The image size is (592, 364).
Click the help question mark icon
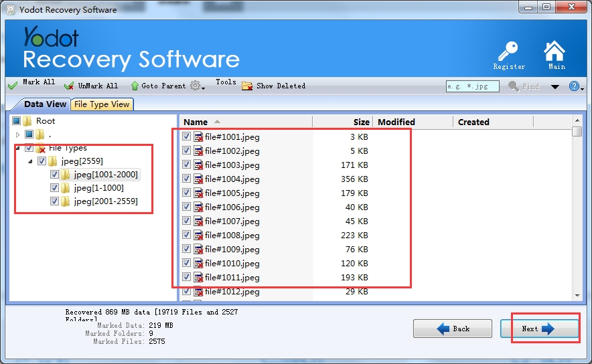point(574,86)
